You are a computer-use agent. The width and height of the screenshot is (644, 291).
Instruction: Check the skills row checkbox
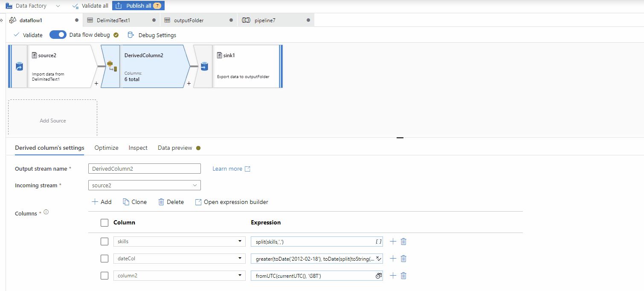[x=104, y=242]
